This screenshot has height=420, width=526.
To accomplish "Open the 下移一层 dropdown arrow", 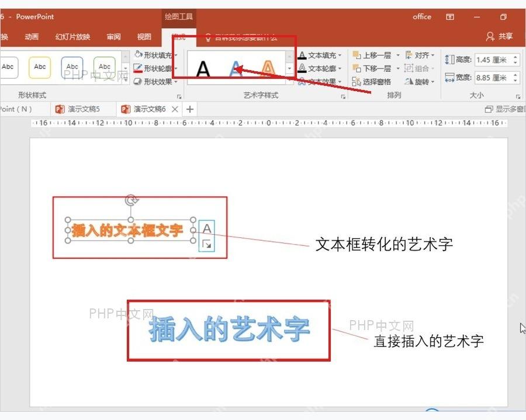I will [x=398, y=68].
